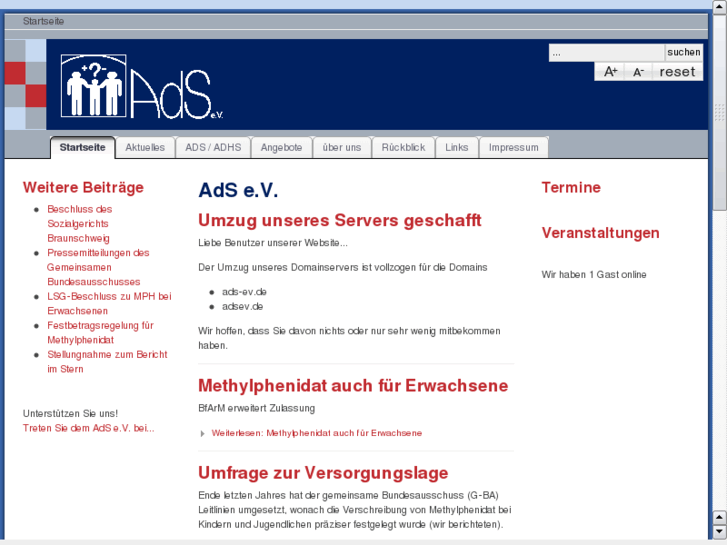
Task: Click the suchen search button
Action: (683, 52)
